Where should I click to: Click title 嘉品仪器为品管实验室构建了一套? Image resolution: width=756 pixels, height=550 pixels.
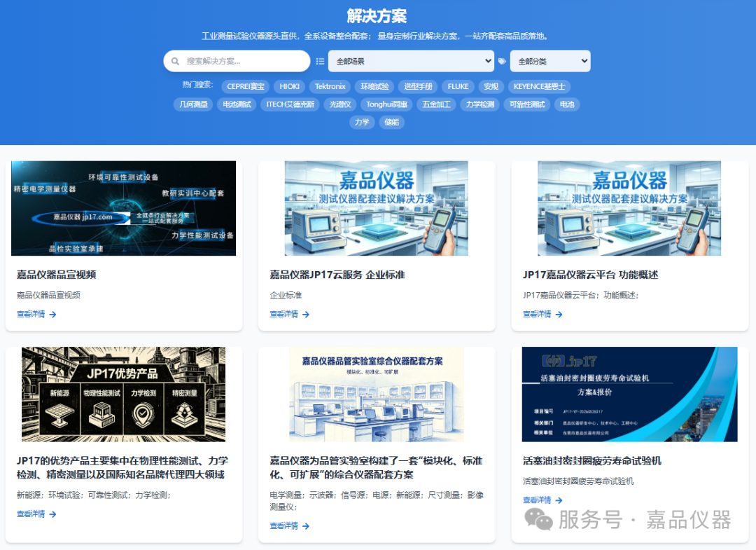(x=376, y=467)
